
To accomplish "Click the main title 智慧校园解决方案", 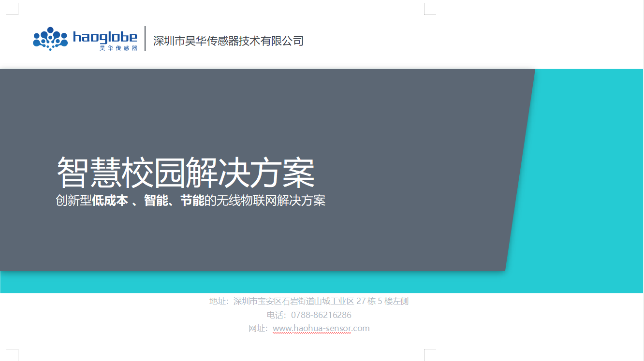I will point(186,173).
